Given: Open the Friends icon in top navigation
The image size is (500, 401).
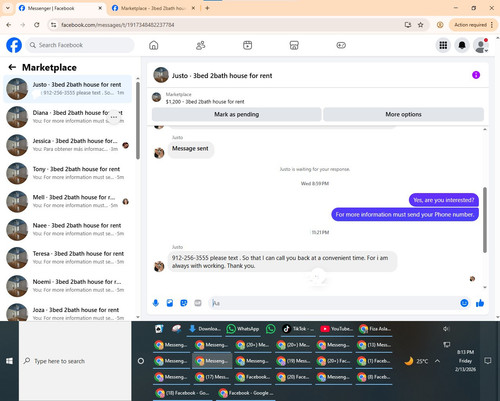Looking at the screenshot, I should tap(200, 45).
